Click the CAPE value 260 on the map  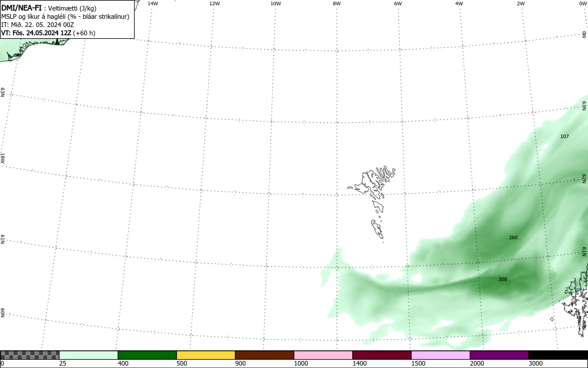[x=513, y=237]
